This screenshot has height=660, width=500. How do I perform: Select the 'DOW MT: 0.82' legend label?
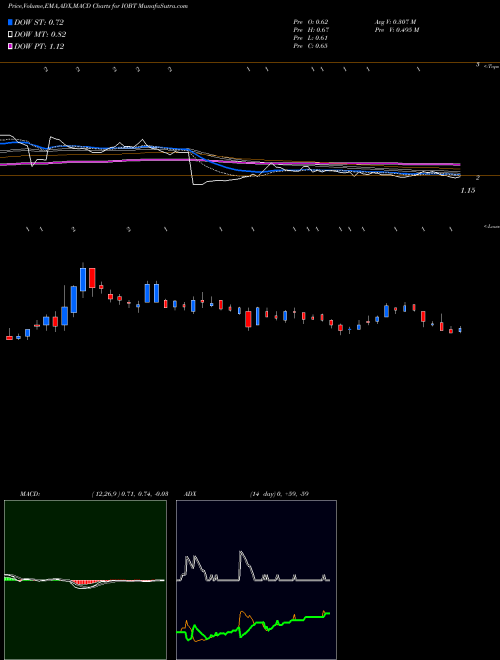click(40, 35)
